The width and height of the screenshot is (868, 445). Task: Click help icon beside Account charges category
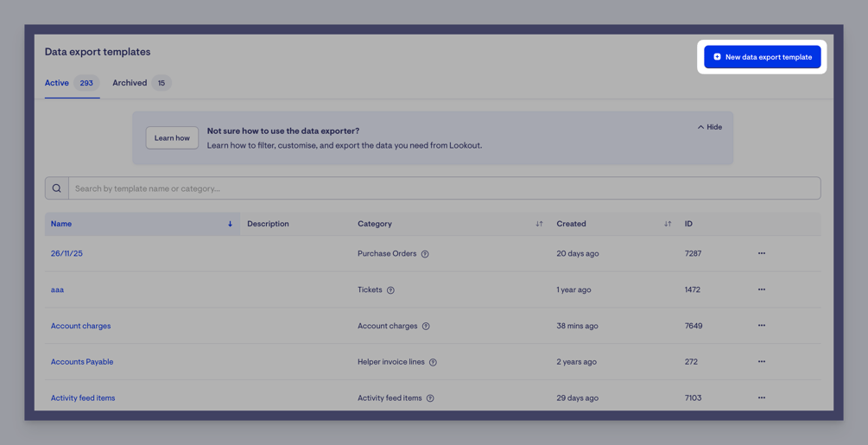click(426, 326)
